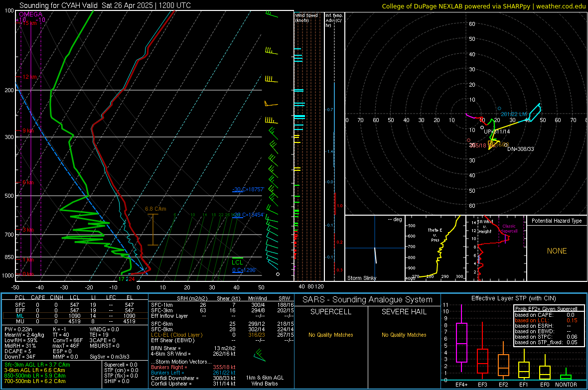
Task: Click the SFC-6km shear row label
Action: pyautogui.click(x=162, y=324)
